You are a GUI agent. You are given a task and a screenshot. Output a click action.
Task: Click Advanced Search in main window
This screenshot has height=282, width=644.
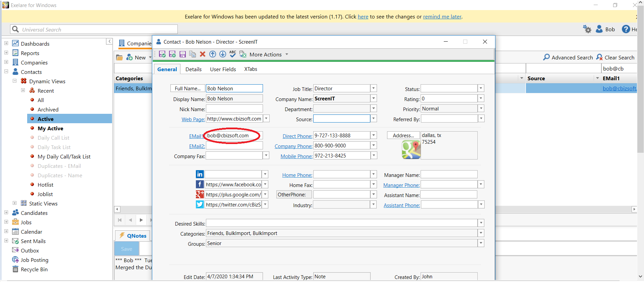568,57
